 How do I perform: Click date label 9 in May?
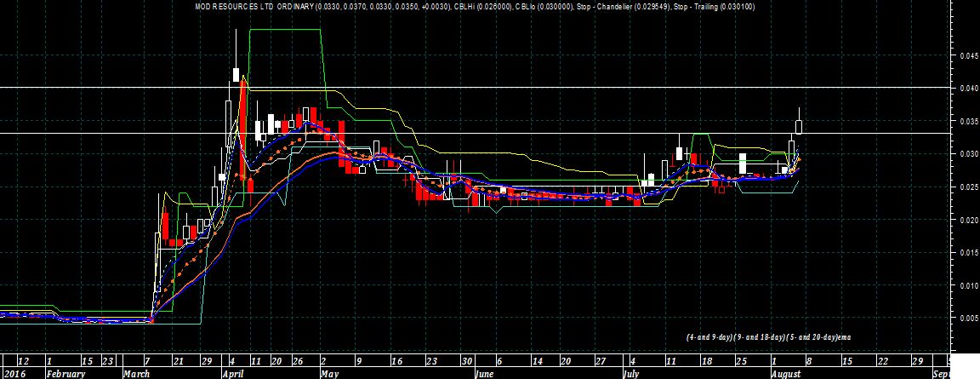(359, 361)
